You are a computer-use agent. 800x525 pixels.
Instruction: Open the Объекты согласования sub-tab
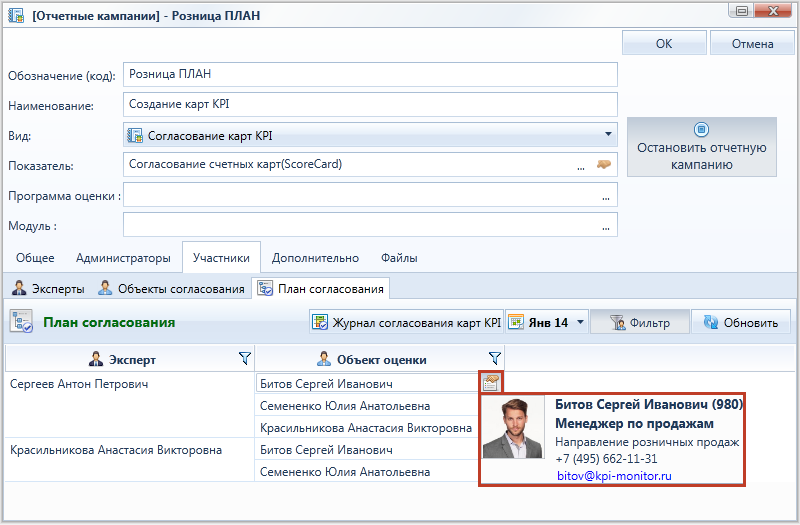tap(171, 288)
